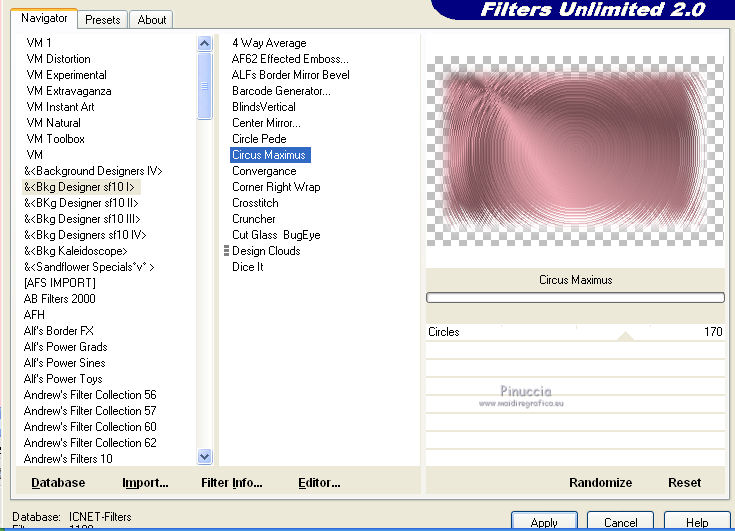Select &<Sandflower Specials*v*> category

pos(89,266)
